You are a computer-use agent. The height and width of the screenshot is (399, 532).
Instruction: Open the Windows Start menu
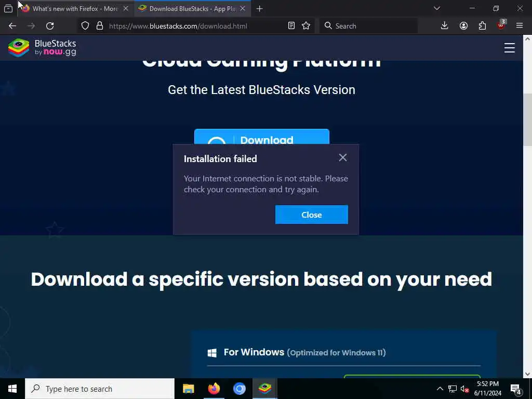pyautogui.click(x=12, y=389)
